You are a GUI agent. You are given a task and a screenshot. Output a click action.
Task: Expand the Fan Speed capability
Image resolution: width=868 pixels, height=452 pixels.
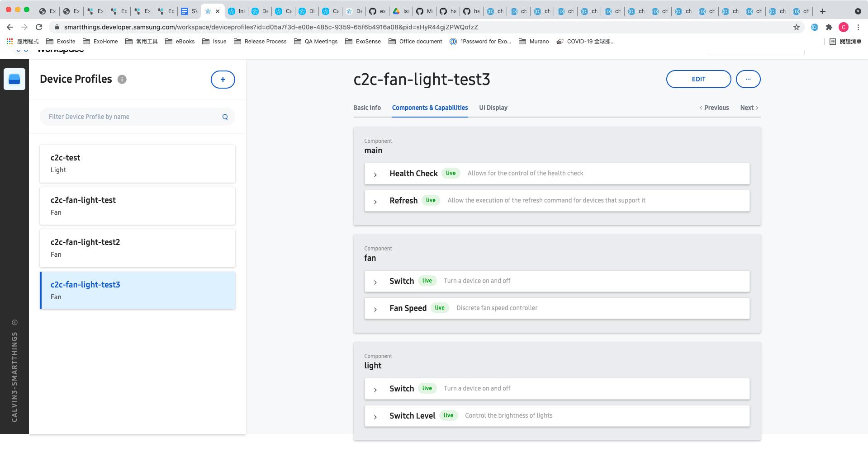point(557,308)
